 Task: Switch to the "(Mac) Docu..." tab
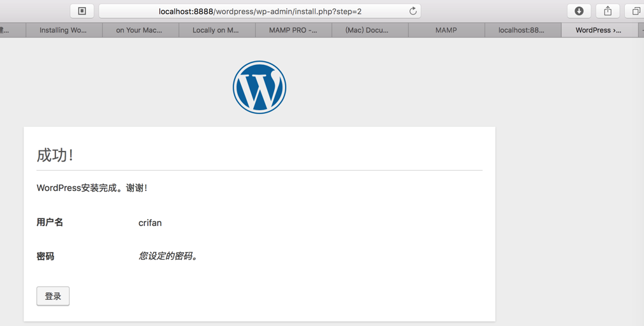[x=370, y=30]
